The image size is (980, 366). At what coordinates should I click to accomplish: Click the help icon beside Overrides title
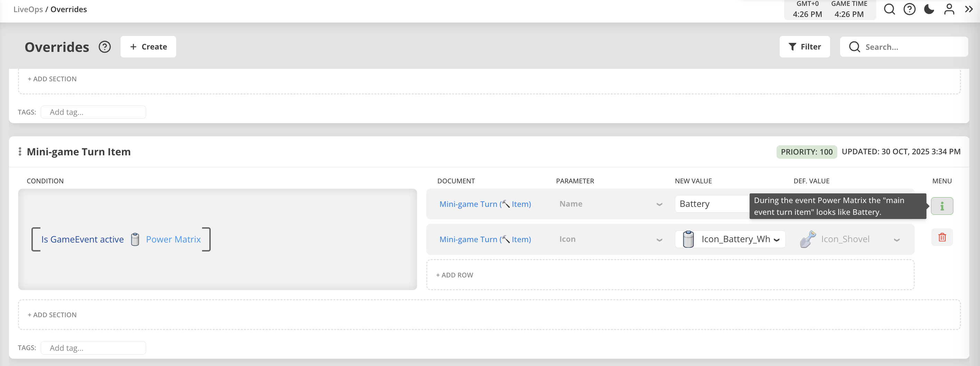pyautogui.click(x=105, y=47)
